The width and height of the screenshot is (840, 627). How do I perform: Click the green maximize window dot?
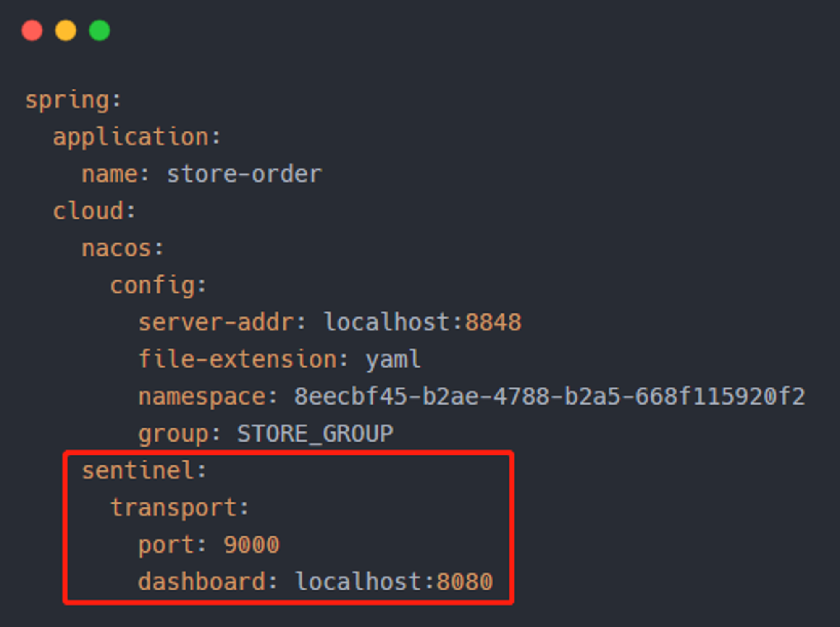(x=100, y=31)
